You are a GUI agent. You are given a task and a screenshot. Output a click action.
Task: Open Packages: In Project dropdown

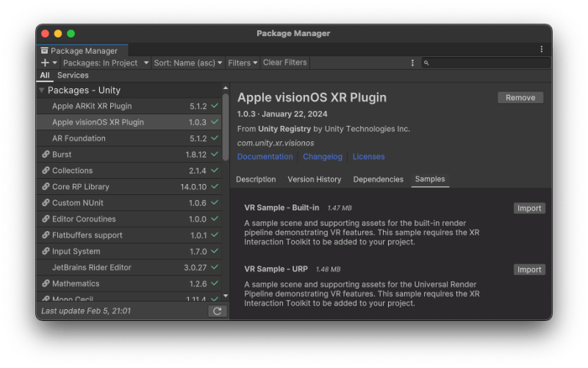[x=105, y=63]
